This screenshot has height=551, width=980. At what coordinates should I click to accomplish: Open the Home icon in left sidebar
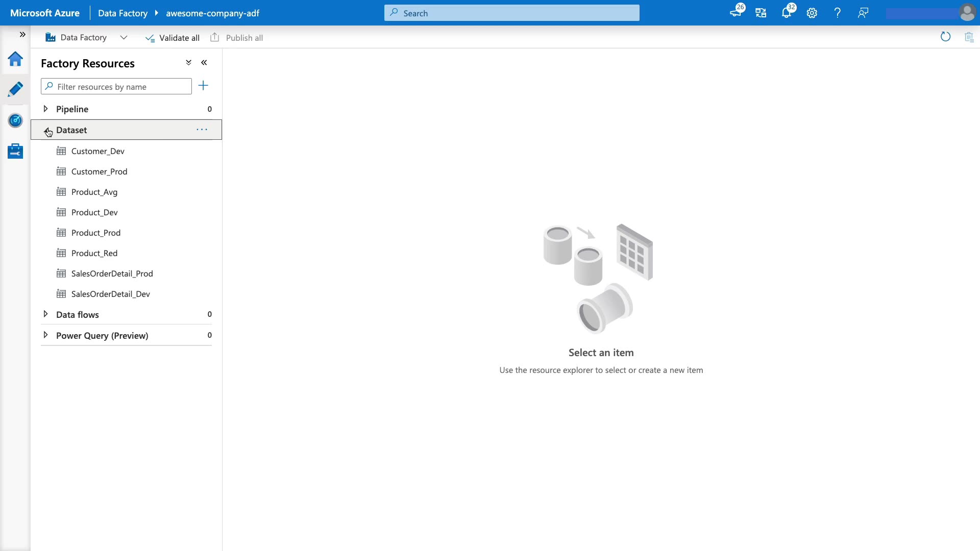pyautogui.click(x=15, y=59)
